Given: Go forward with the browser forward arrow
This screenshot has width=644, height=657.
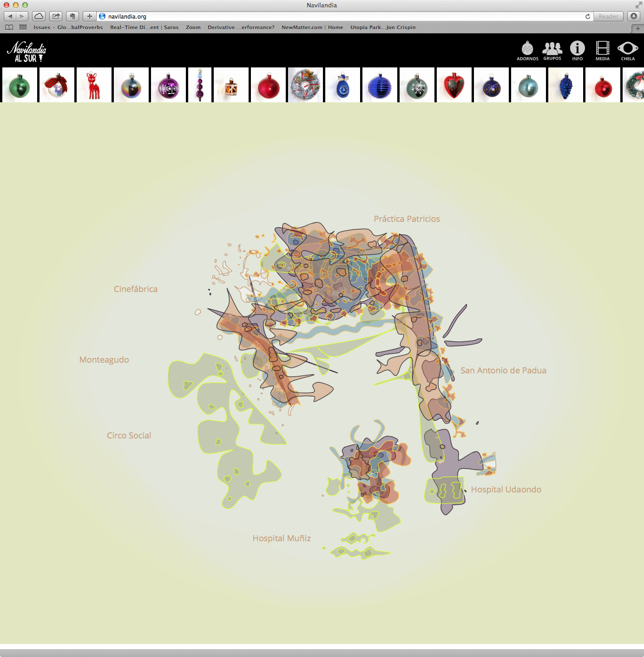Looking at the screenshot, I should click(22, 16).
